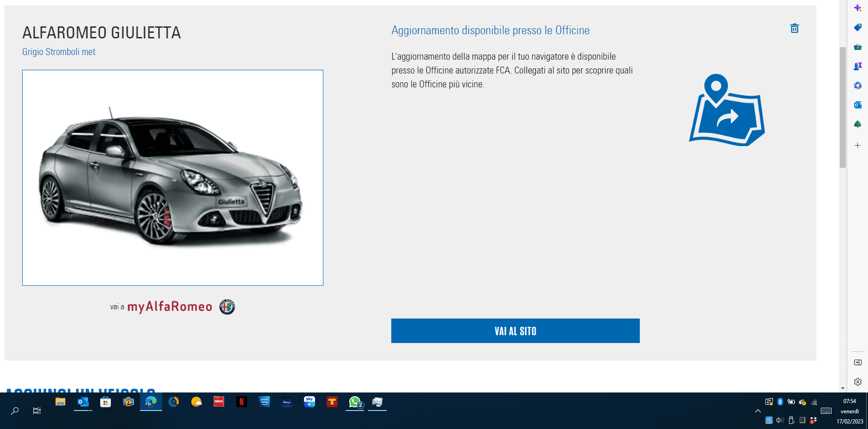Open the touch keyboard tray icon

click(826, 411)
